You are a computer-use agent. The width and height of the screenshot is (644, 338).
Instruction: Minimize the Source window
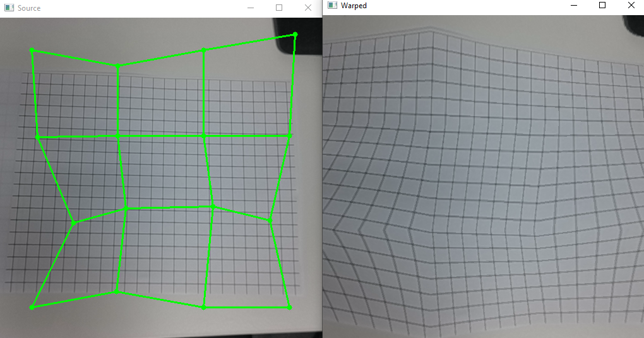point(251,8)
